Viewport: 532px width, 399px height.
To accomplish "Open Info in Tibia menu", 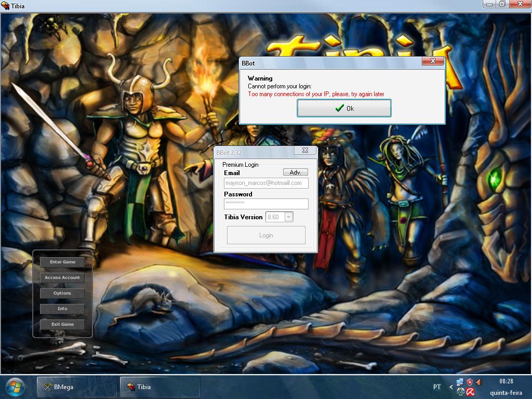I will 62,309.
